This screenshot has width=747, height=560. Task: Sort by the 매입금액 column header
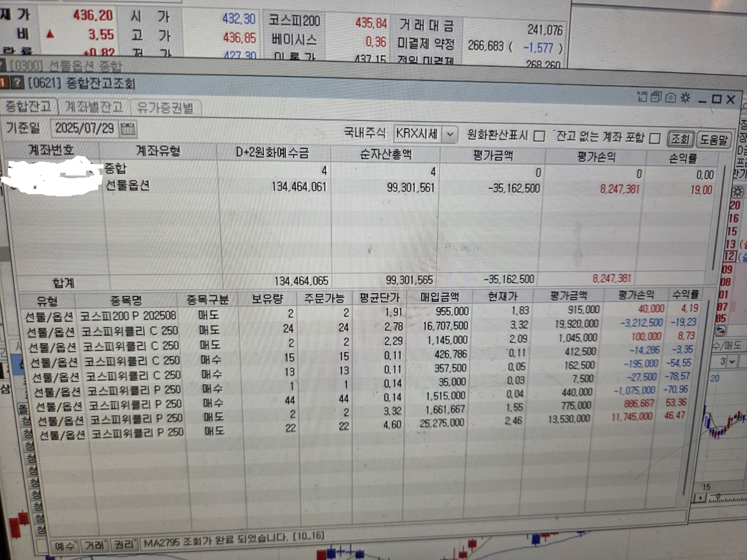[x=439, y=297]
